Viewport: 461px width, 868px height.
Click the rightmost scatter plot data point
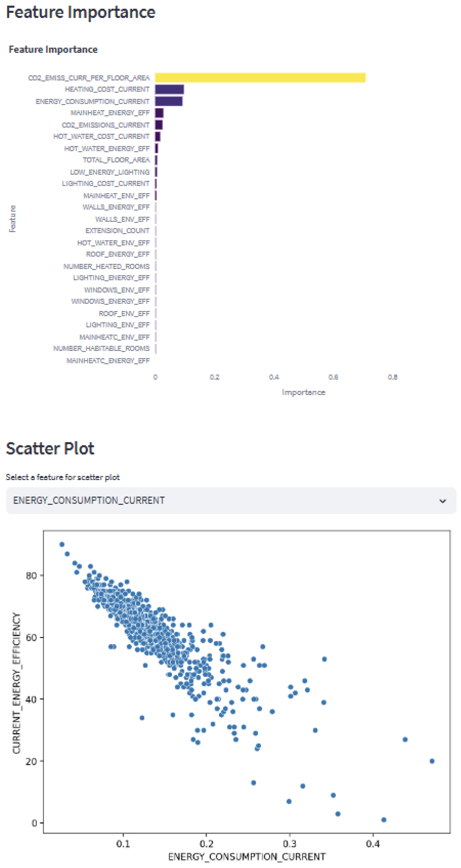pos(432,761)
